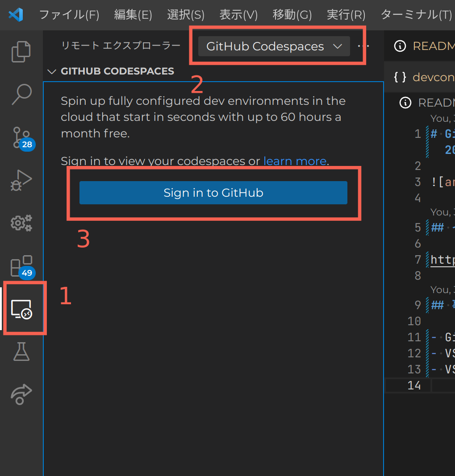Click the Sign in to GitHub button
Viewport: 455px width, 476px height.
click(x=213, y=193)
